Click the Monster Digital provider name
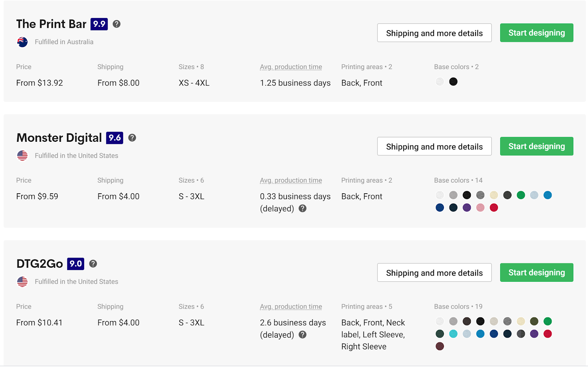588x367 pixels. point(59,138)
